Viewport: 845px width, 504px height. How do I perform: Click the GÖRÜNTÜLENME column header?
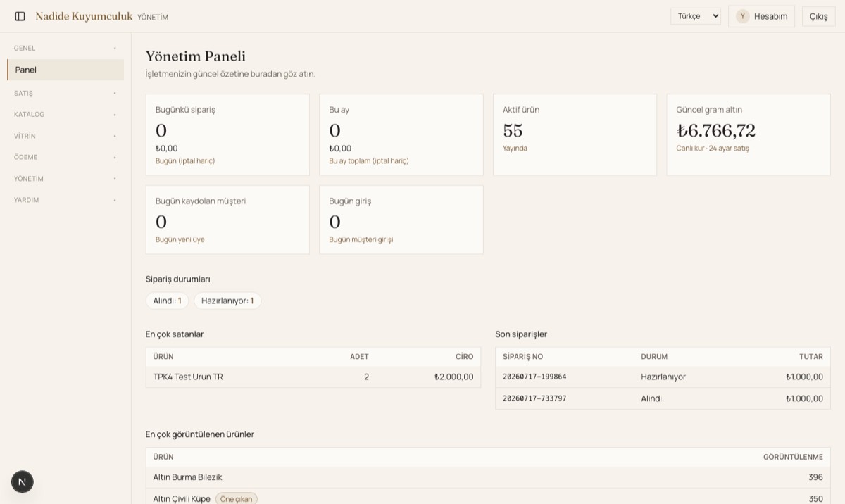[x=793, y=457]
